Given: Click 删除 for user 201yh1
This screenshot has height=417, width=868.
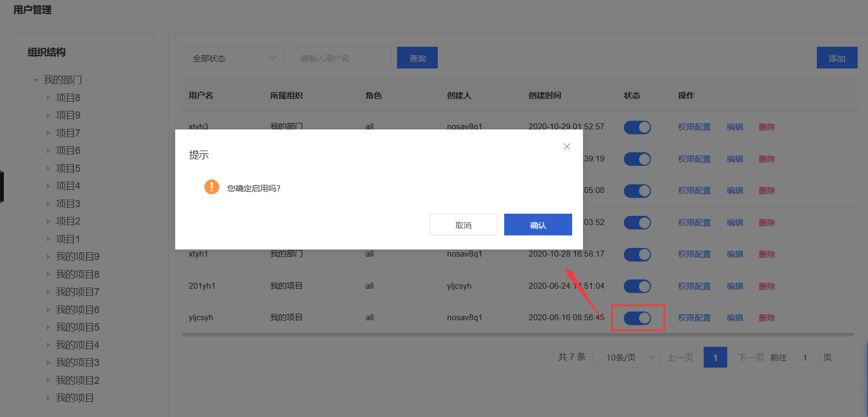Looking at the screenshot, I should point(767,286).
